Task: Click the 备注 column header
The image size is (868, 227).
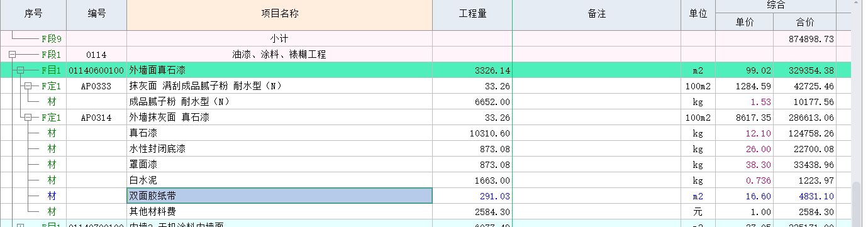Action: click(x=597, y=14)
